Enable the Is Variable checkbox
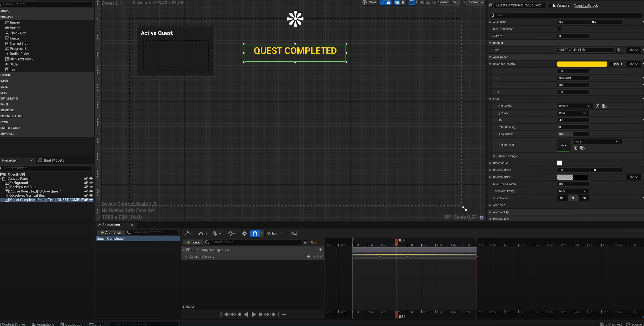 point(550,5)
